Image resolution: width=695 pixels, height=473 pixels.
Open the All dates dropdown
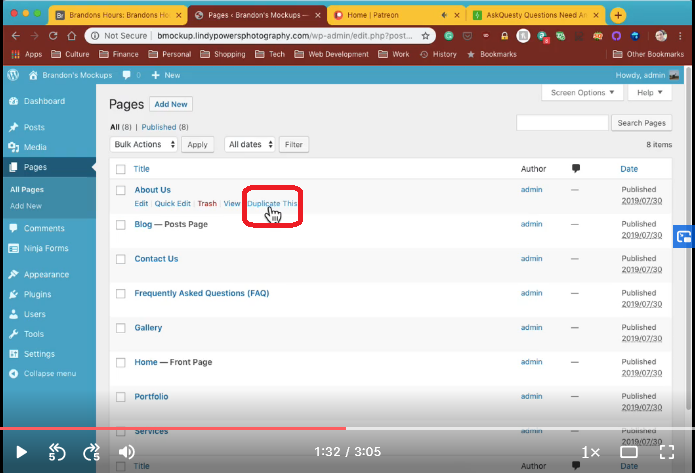pos(250,145)
